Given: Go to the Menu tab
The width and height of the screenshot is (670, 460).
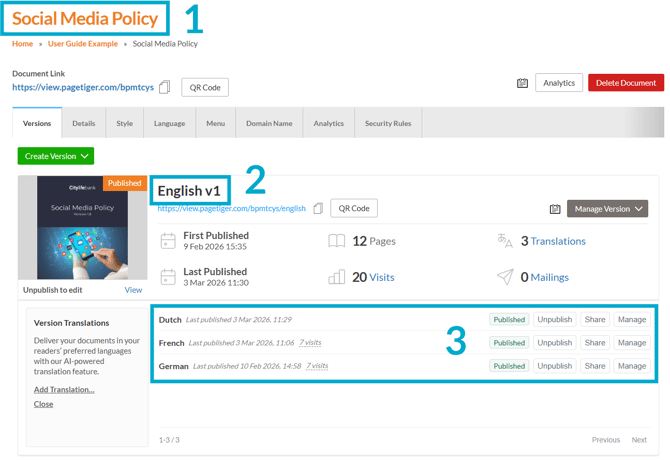Looking at the screenshot, I should [x=215, y=123].
